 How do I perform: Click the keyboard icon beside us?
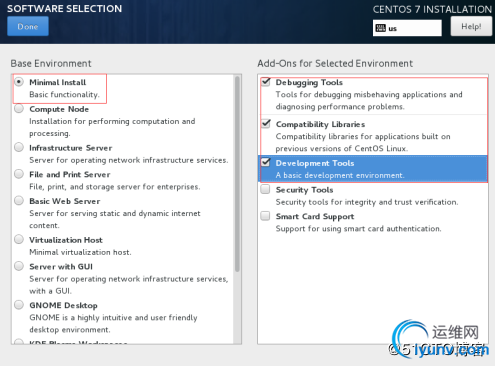tap(380, 28)
